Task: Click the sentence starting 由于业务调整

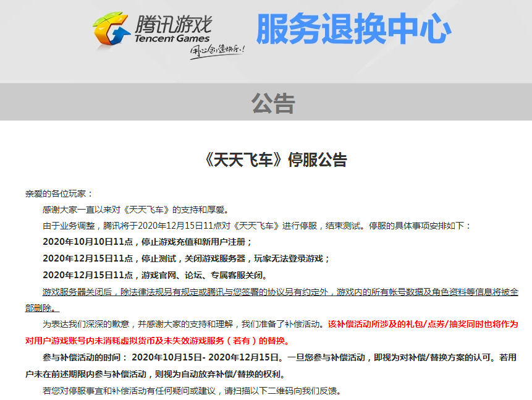Action: [x=256, y=226]
